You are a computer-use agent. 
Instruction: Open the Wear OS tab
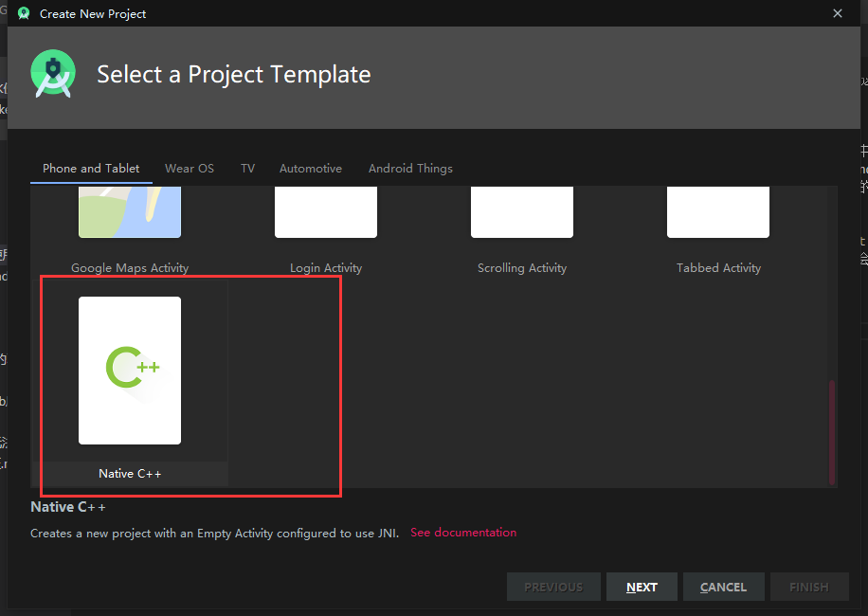coord(190,169)
